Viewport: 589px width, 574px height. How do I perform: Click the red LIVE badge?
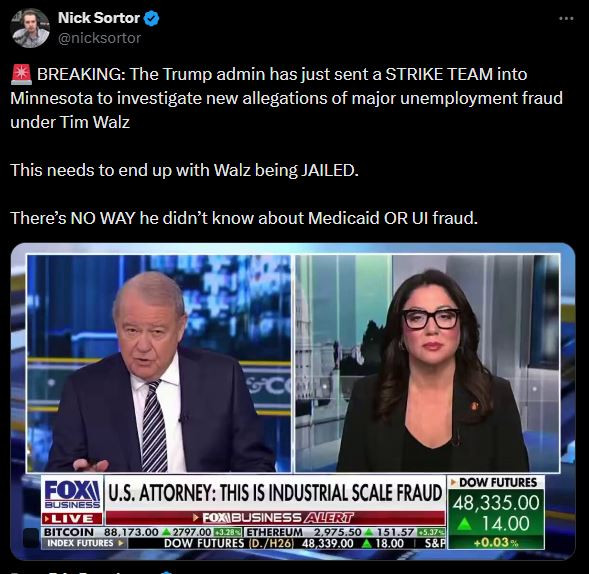tap(72, 519)
